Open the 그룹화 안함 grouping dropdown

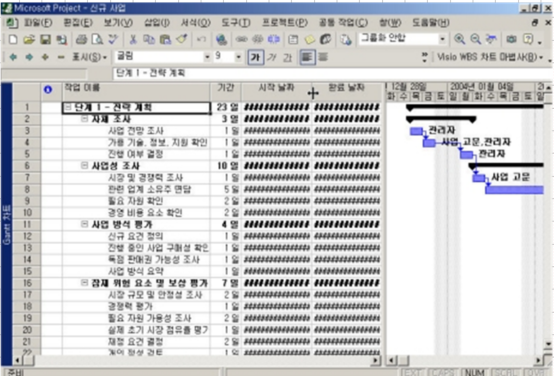point(442,39)
